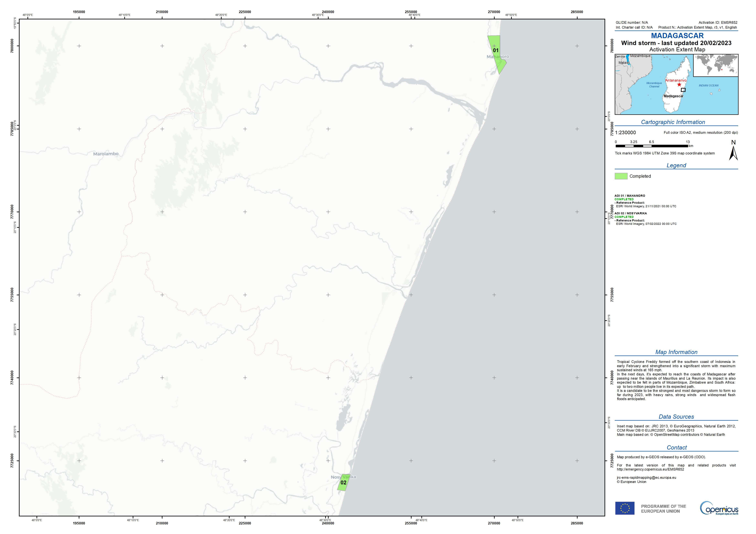Click the Marolambo town label

pyautogui.click(x=106, y=154)
